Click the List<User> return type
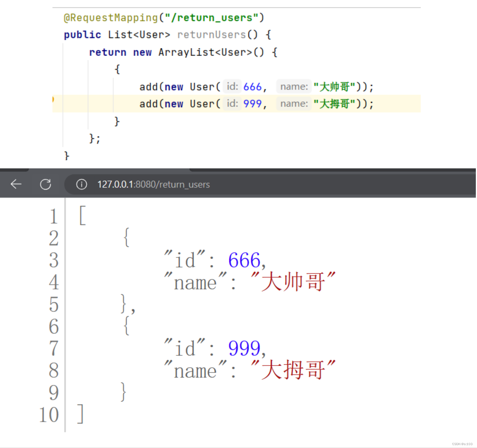The height and width of the screenshot is (448, 477). coord(139,35)
